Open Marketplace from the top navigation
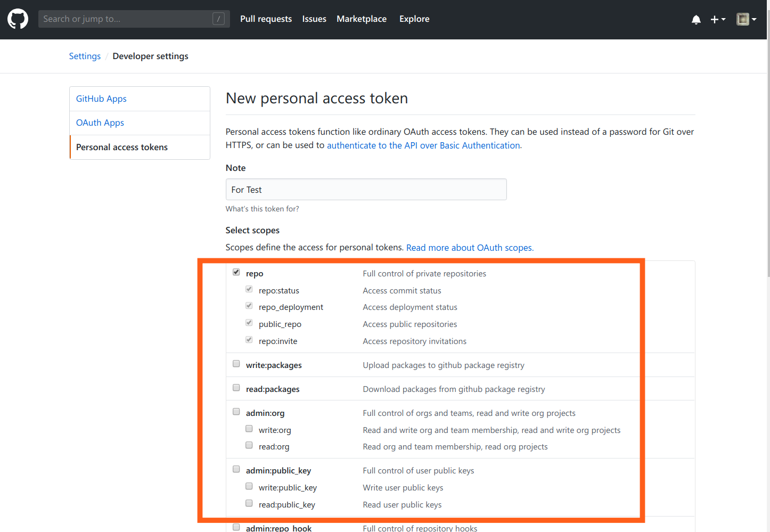770x532 pixels. (362, 19)
